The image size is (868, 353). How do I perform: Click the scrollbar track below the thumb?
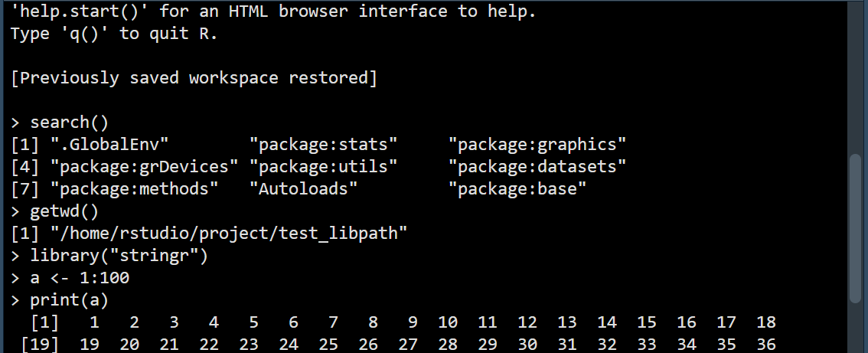tap(856, 329)
